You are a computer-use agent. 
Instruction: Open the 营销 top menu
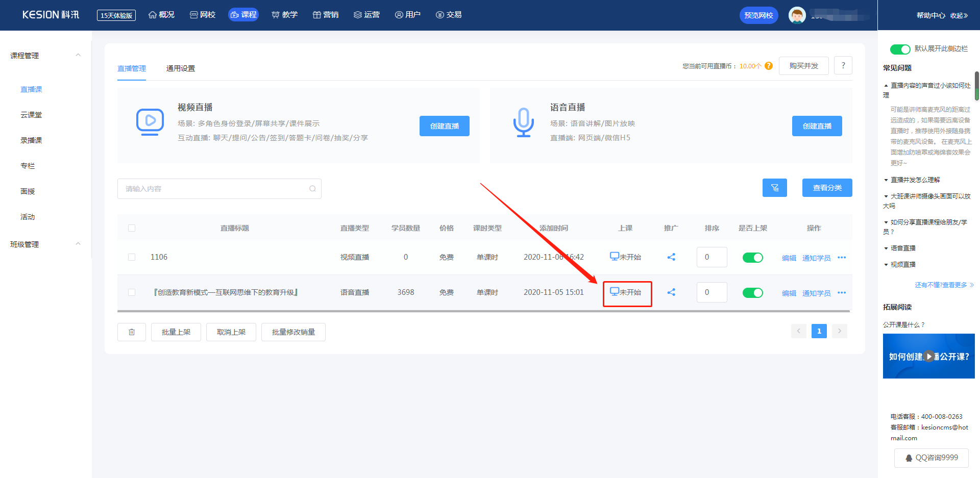(326, 15)
